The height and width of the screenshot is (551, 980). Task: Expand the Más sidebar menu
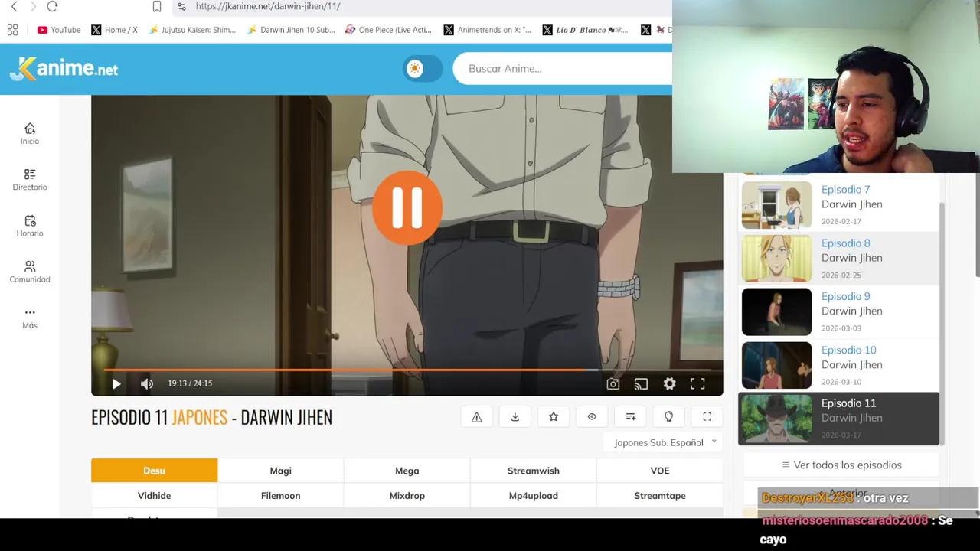click(30, 318)
